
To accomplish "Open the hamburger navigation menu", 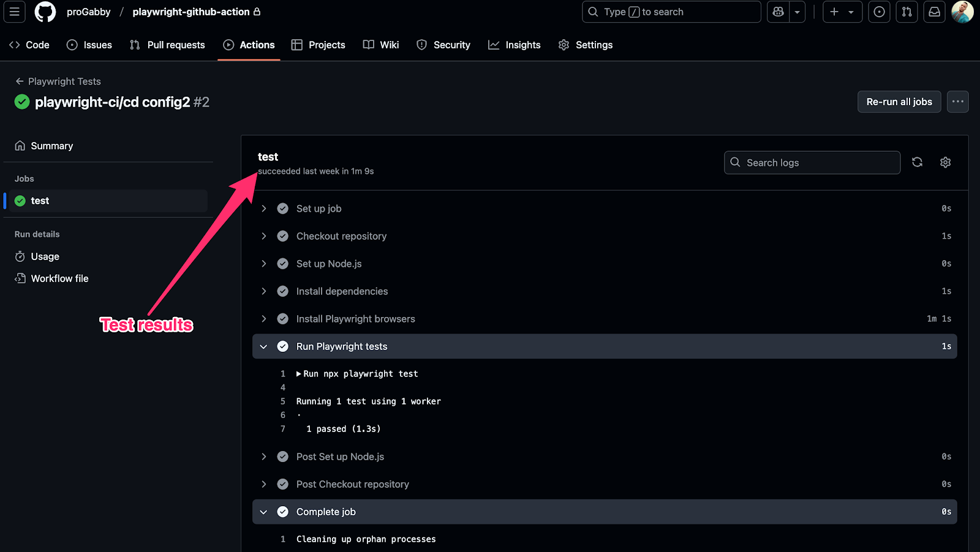I will pyautogui.click(x=15, y=12).
